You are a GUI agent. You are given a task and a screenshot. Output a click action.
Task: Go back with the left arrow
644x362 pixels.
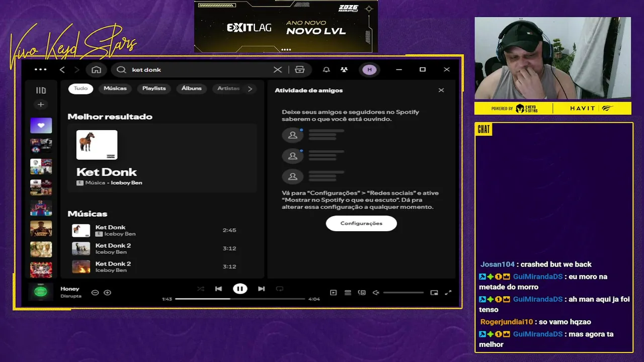click(62, 70)
